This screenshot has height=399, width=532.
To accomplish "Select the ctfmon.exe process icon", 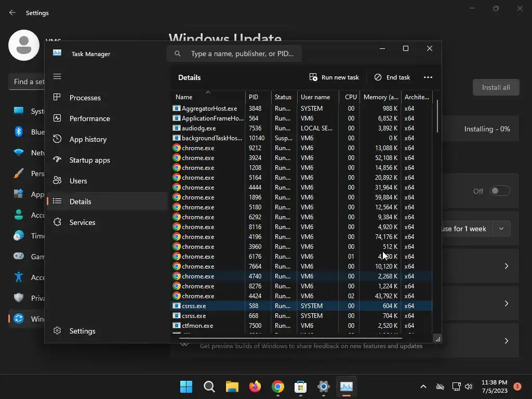I will [x=177, y=325].
